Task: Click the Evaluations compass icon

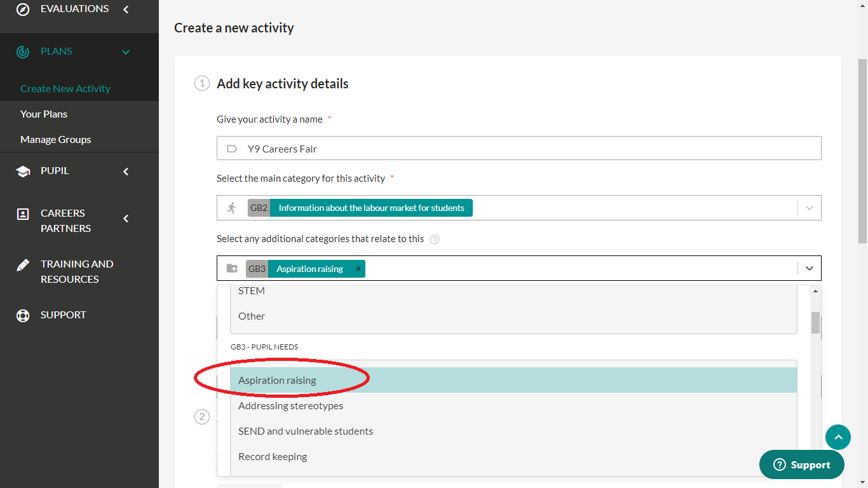Action: pyautogui.click(x=23, y=9)
